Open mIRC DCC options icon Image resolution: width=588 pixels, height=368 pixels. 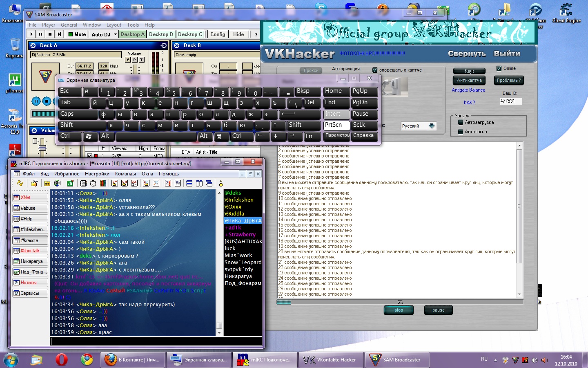point(134,183)
